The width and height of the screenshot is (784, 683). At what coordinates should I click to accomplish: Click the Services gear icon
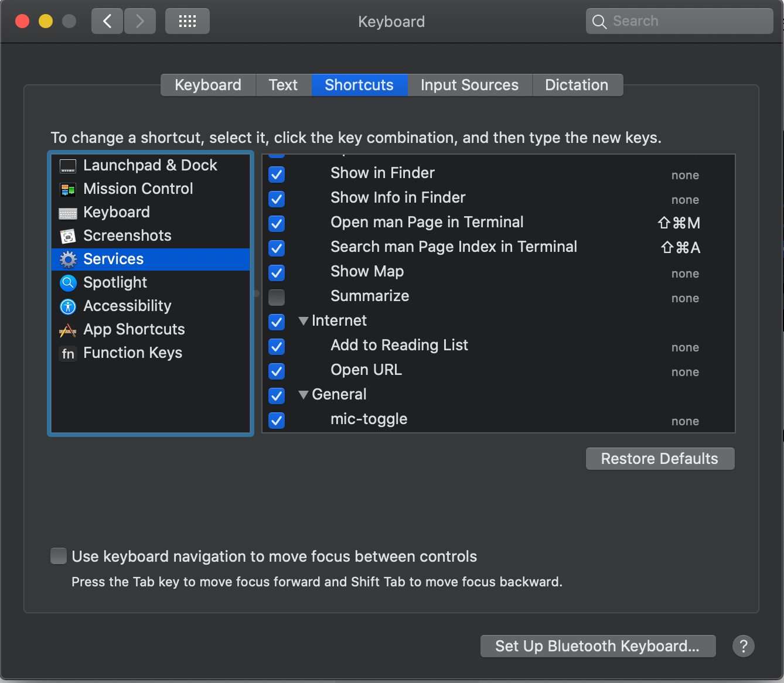click(68, 259)
